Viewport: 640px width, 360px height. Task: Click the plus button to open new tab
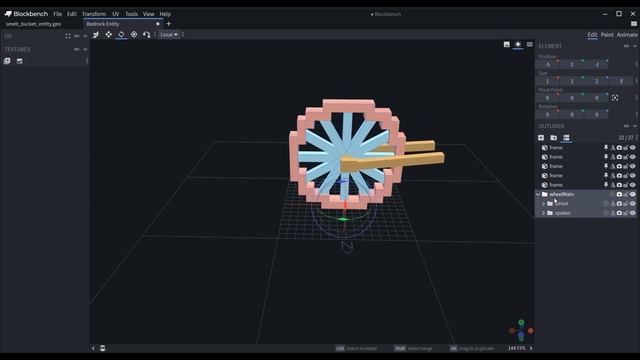pyautogui.click(x=169, y=24)
